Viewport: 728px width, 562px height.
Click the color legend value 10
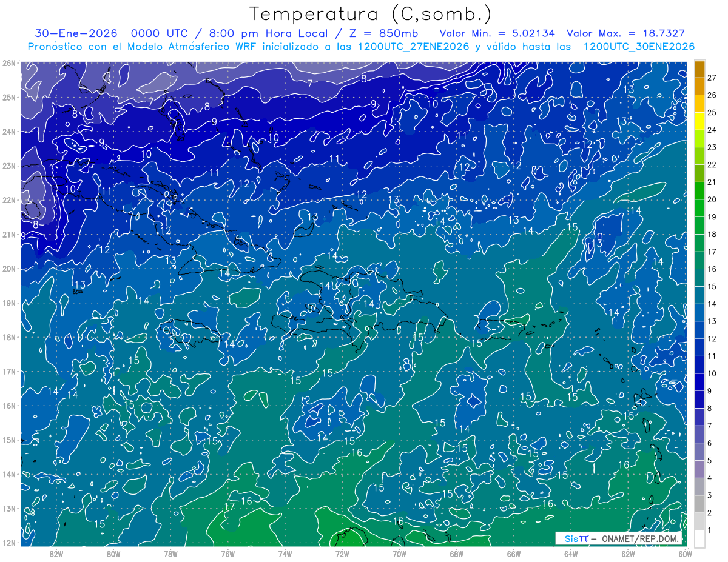tap(712, 373)
